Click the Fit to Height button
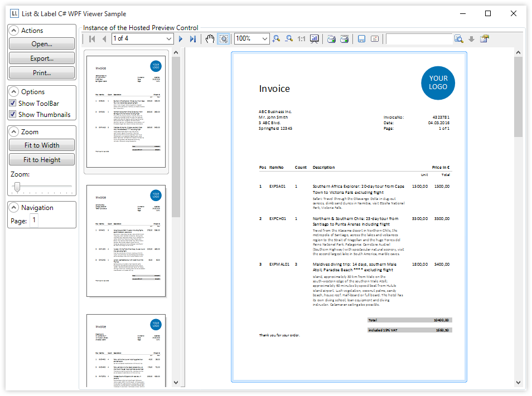The height and width of the screenshot is (396, 532). [x=42, y=159]
